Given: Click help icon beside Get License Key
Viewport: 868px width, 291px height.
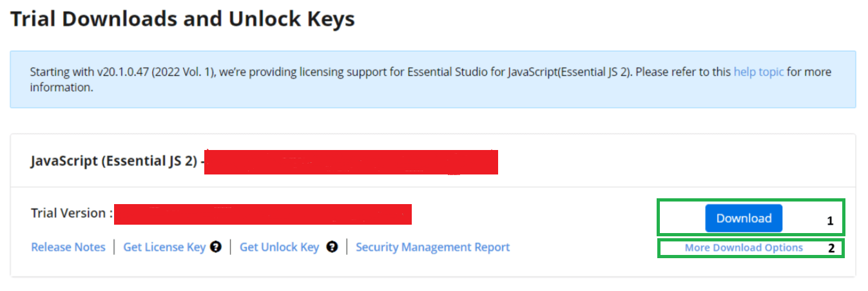Looking at the screenshot, I should [x=216, y=247].
